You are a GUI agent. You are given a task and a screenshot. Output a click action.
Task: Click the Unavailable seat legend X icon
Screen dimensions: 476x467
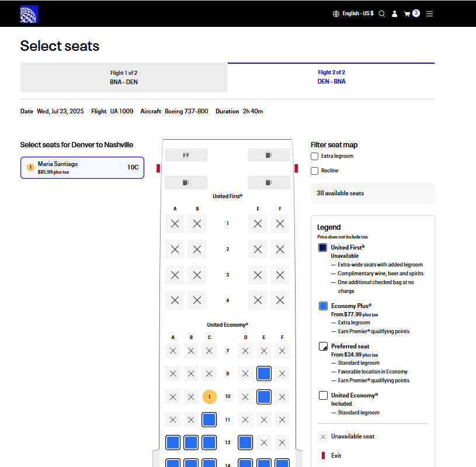pyautogui.click(x=323, y=437)
